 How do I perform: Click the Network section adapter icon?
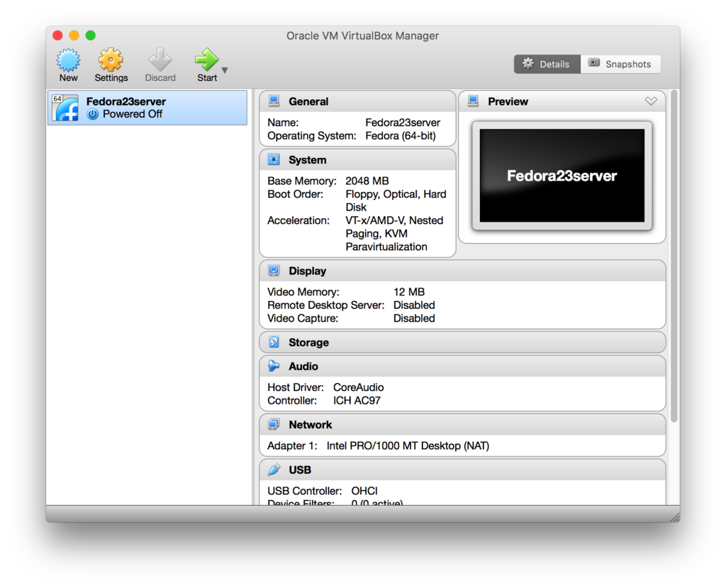pyautogui.click(x=274, y=424)
